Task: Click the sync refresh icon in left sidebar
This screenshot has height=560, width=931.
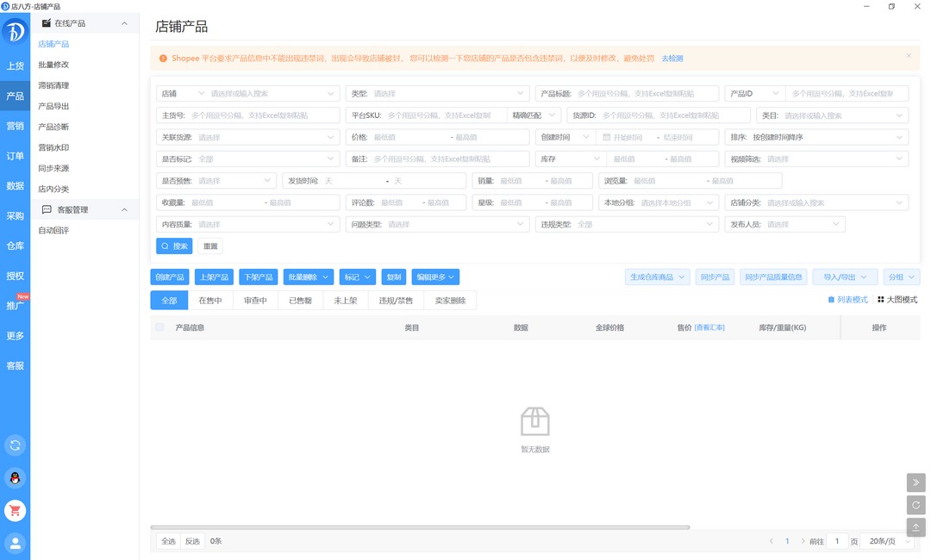Action: pyautogui.click(x=15, y=445)
